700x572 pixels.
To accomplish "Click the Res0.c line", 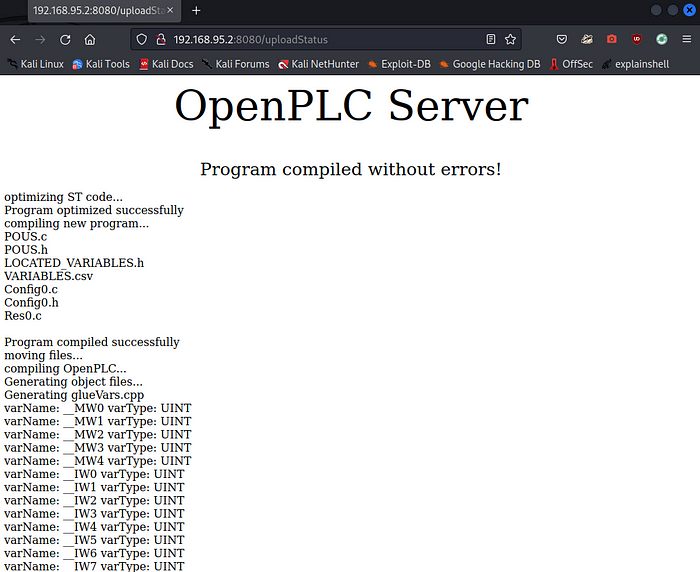I will point(23,316).
